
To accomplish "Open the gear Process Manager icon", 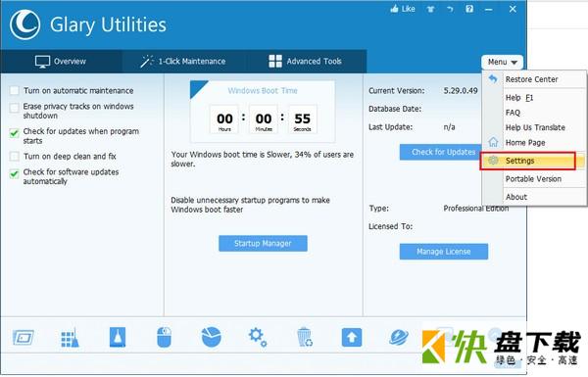I will tap(258, 337).
